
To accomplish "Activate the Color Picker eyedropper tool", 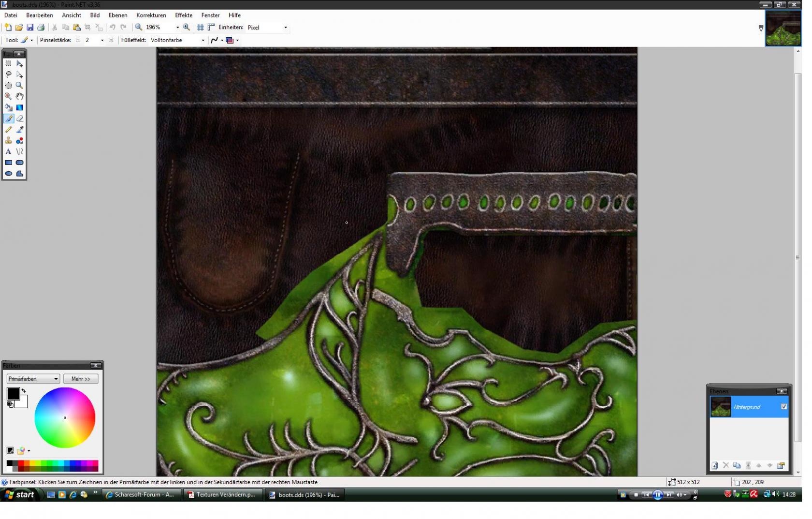I will pyautogui.click(x=20, y=130).
